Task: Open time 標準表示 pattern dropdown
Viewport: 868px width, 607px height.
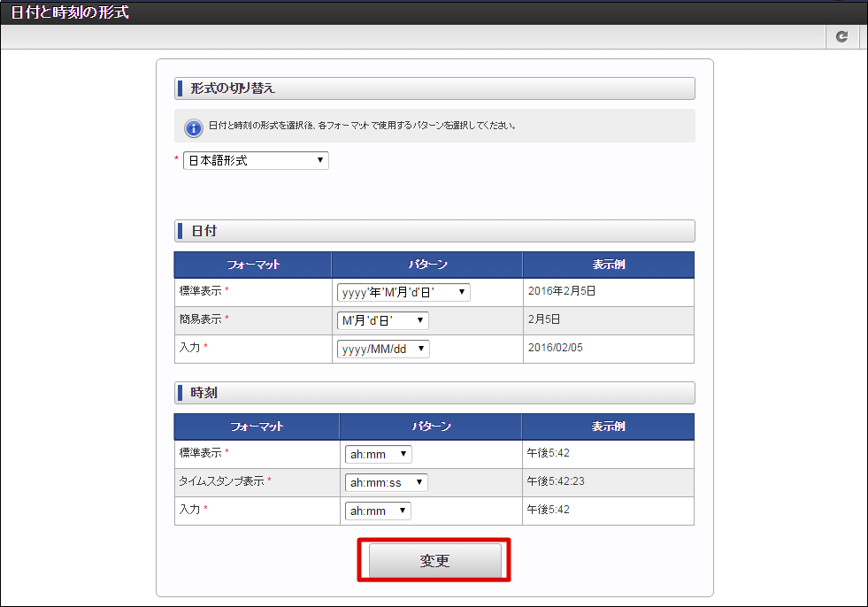Action: [378, 454]
